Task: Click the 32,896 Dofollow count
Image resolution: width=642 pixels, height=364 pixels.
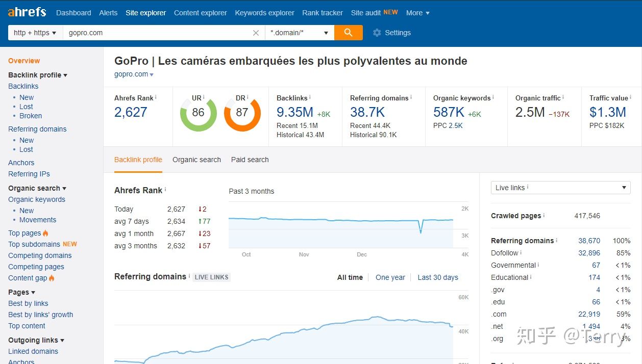Action: [x=589, y=253]
